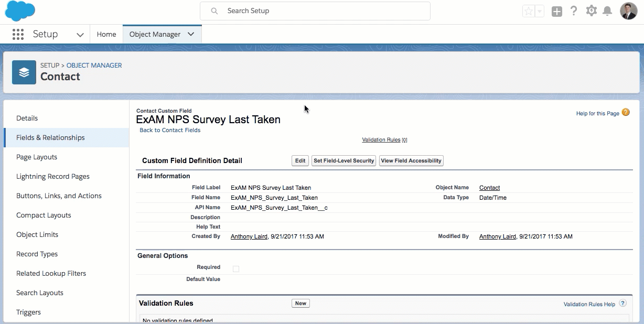Click New validation rule button

click(x=300, y=303)
